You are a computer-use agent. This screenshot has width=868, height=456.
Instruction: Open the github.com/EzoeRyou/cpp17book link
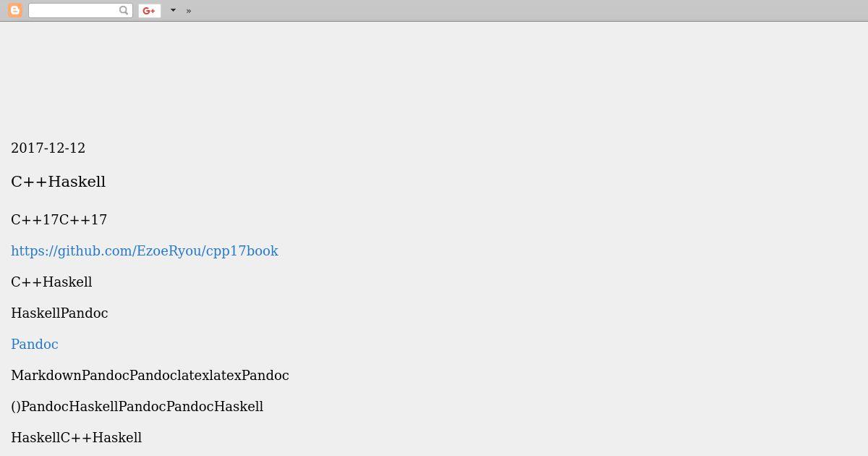pos(145,251)
